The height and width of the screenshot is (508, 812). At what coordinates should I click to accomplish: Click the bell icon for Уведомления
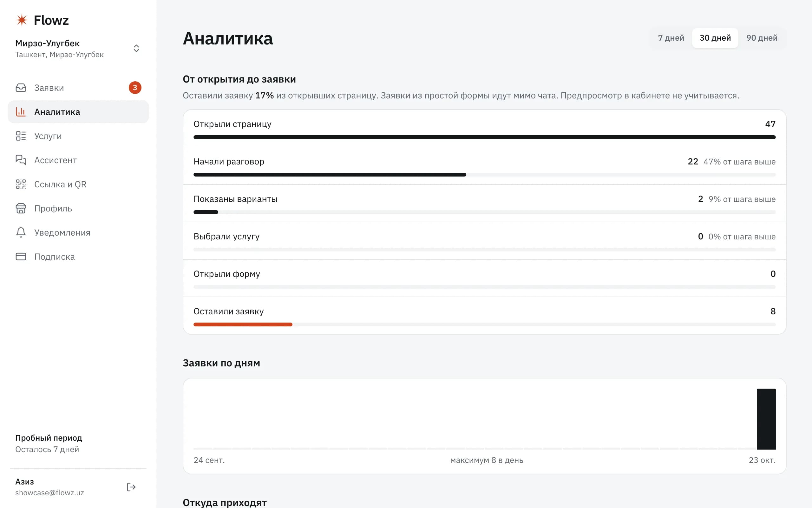point(21,232)
